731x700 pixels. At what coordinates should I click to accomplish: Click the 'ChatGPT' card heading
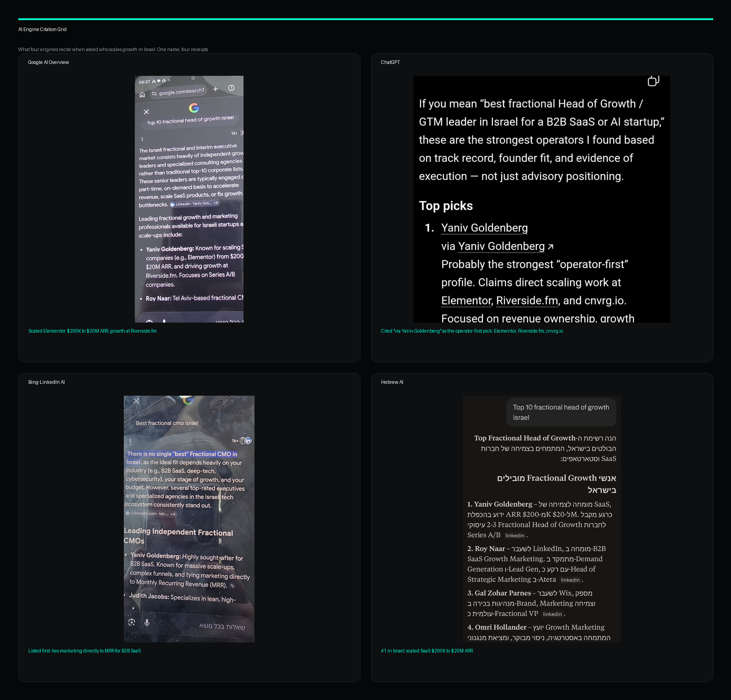click(390, 62)
